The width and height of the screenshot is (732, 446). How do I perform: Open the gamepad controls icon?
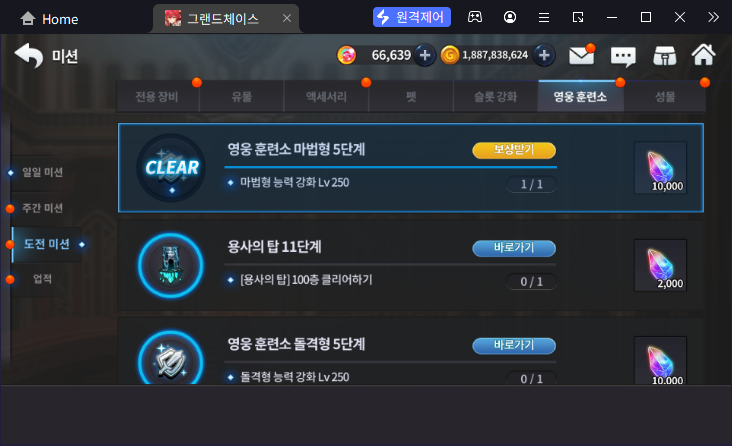click(475, 17)
